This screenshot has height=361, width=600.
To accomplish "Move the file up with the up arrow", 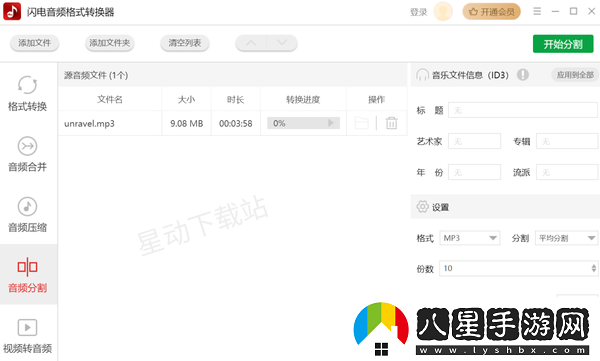I will (251, 43).
